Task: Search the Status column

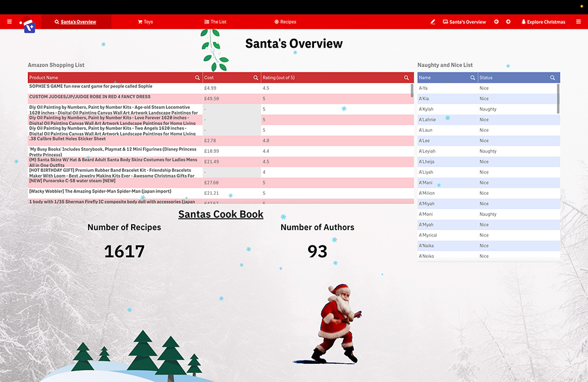Action: point(552,78)
